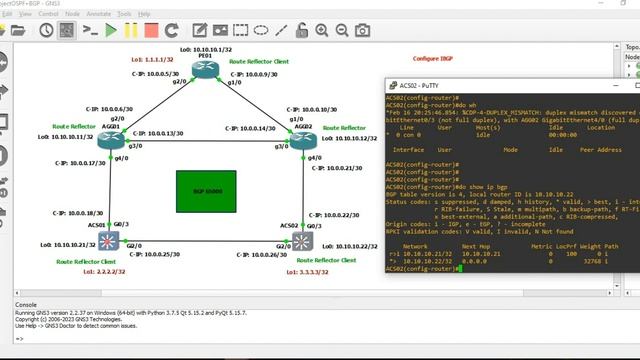Select the 'C-IP: 10.0.0.13/30' label
The image size is (640, 360).
pos(158,133)
